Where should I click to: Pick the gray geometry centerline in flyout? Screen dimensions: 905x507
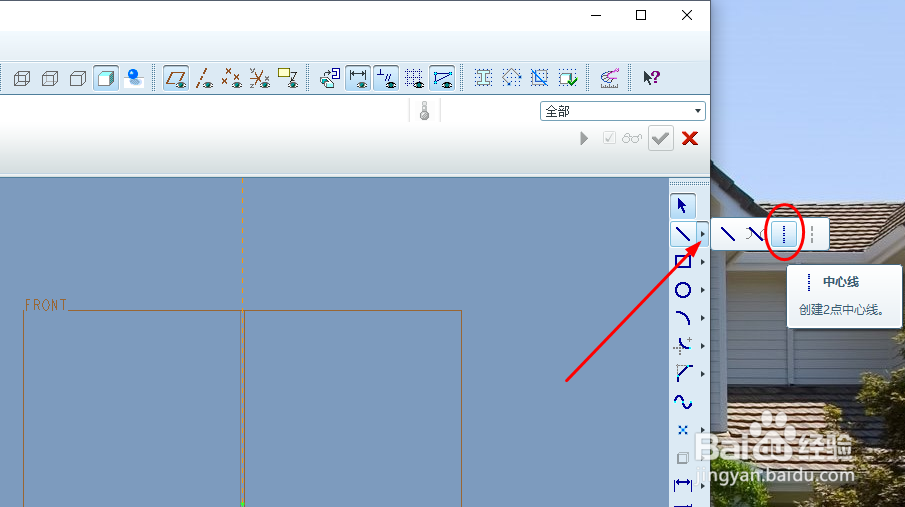(x=812, y=234)
